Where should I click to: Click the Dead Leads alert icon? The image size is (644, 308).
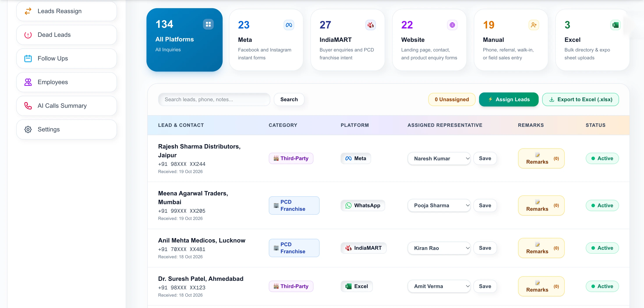click(x=28, y=35)
